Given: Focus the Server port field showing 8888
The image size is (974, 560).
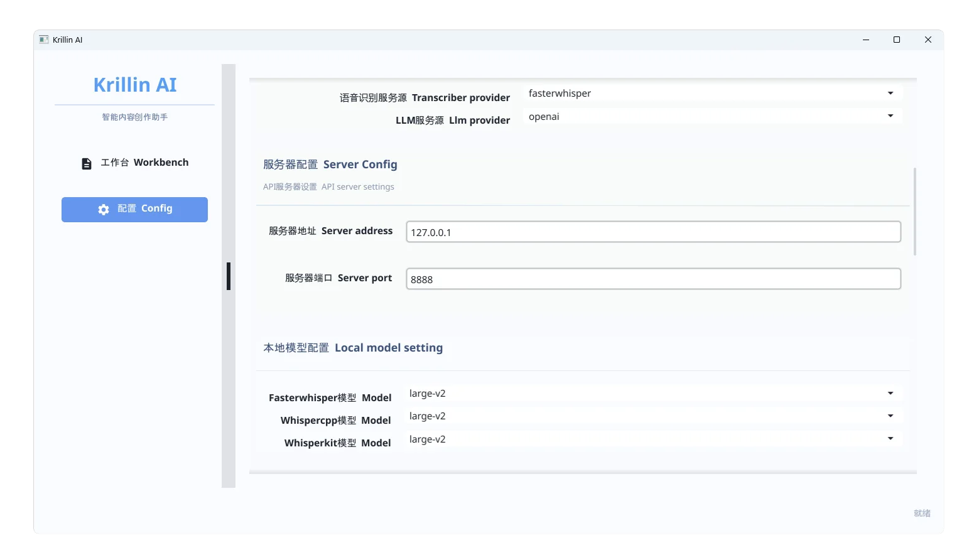Looking at the screenshot, I should click(653, 279).
